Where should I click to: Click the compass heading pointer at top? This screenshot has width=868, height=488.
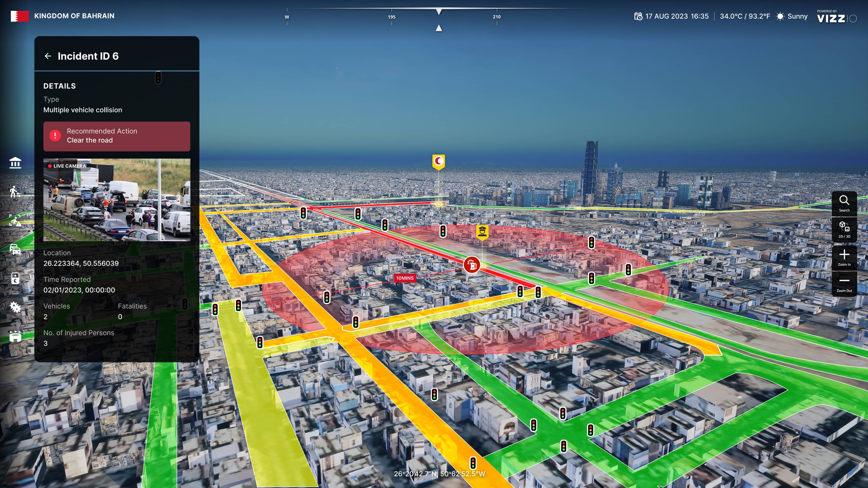click(x=439, y=11)
